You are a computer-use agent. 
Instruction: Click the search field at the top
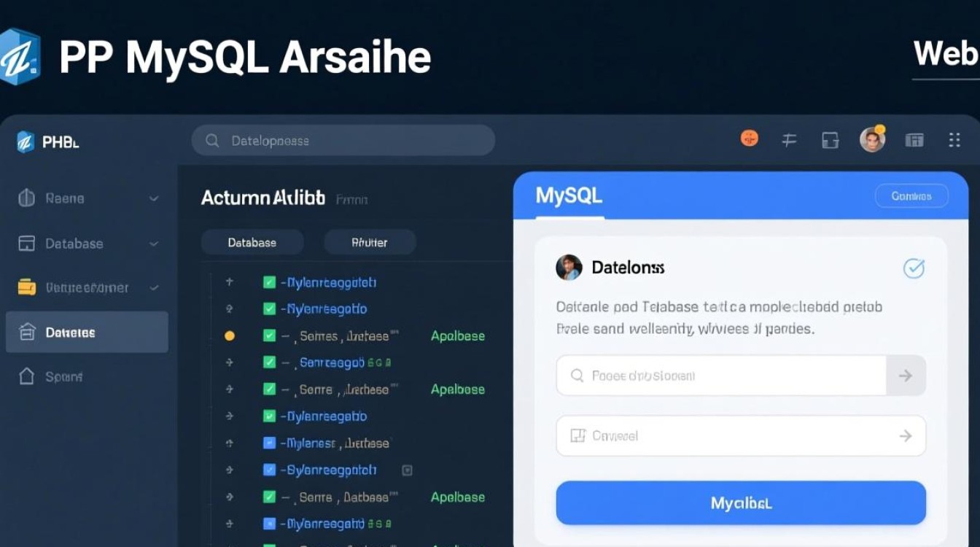pos(343,140)
